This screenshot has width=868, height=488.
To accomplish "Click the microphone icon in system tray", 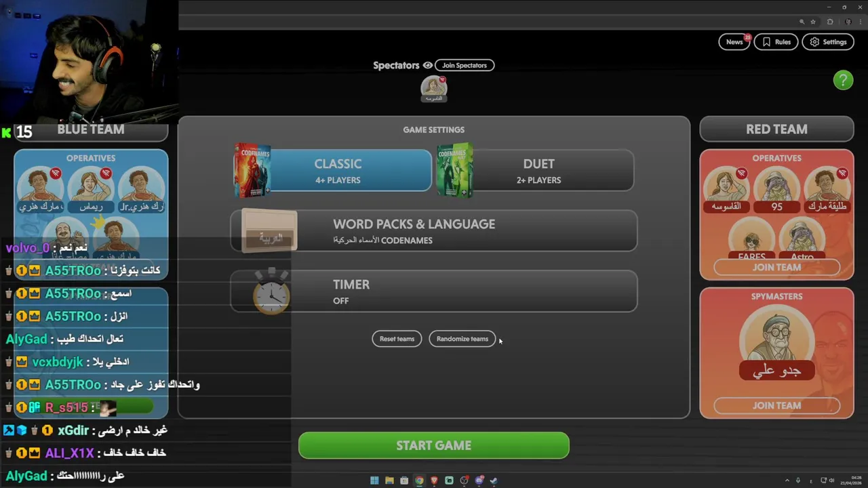I will pos(798,481).
